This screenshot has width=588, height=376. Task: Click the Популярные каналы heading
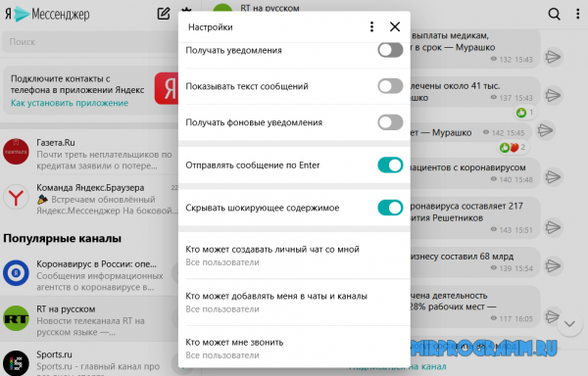[x=63, y=238]
